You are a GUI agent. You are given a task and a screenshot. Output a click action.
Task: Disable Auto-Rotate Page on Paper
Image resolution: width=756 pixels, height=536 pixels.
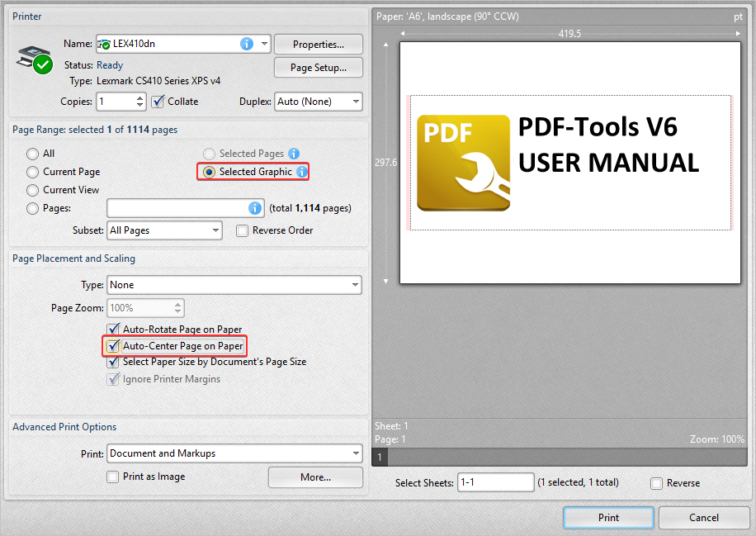[113, 329]
